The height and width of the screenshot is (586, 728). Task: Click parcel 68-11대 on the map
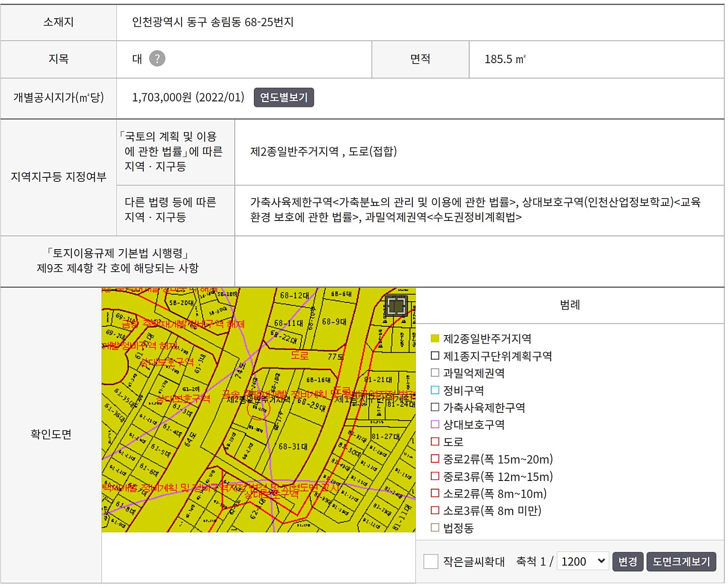288,323
